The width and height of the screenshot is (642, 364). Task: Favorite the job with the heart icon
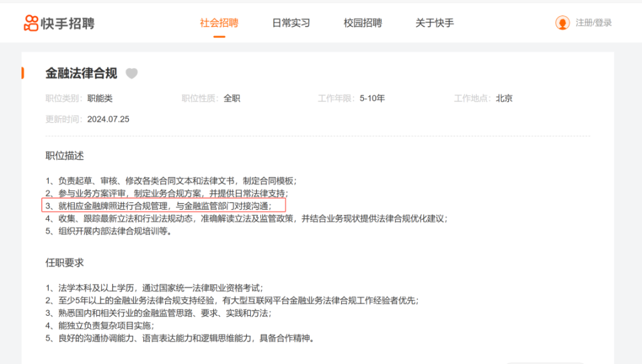(x=132, y=73)
